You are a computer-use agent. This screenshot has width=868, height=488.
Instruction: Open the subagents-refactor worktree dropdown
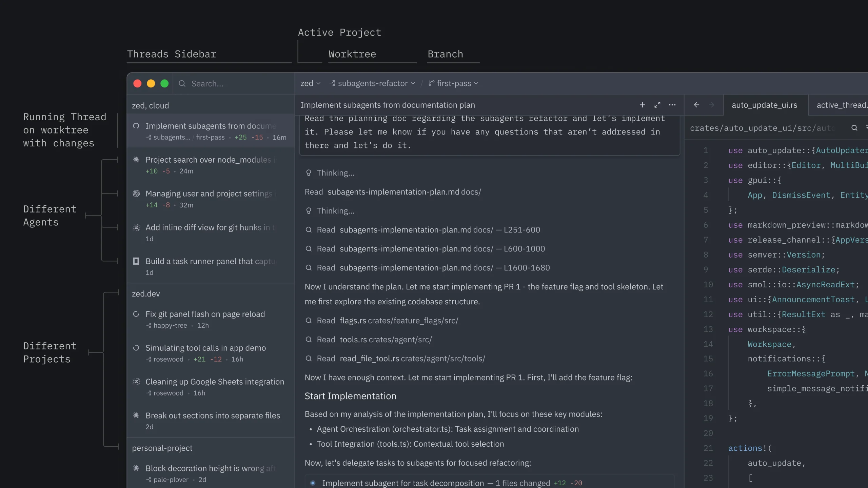372,83
